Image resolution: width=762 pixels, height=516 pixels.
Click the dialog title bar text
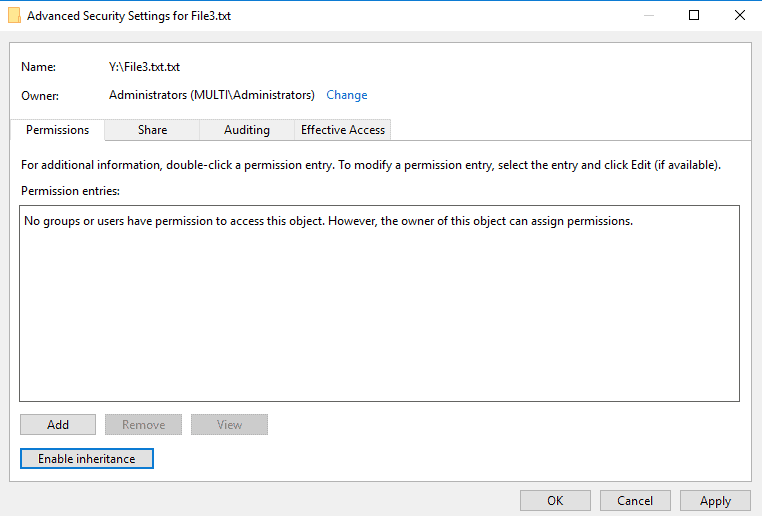[x=128, y=16]
